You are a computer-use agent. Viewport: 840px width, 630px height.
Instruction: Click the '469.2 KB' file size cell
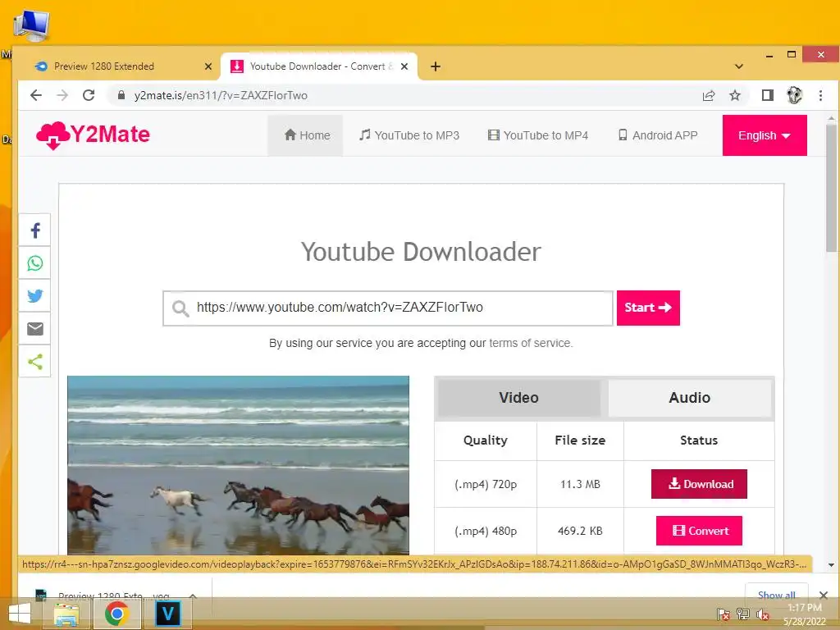(x=580, y=531)
